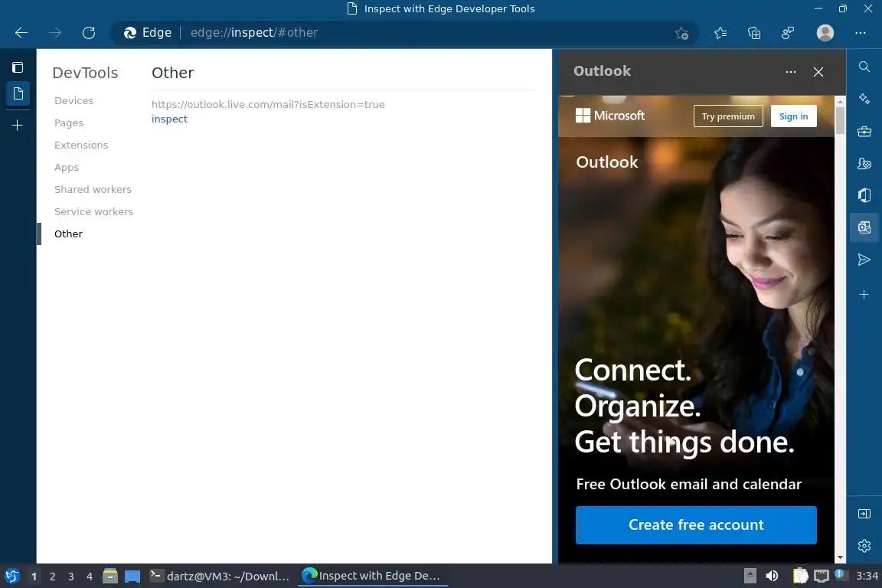
Task: Open the Devices section
Action: 73,101
